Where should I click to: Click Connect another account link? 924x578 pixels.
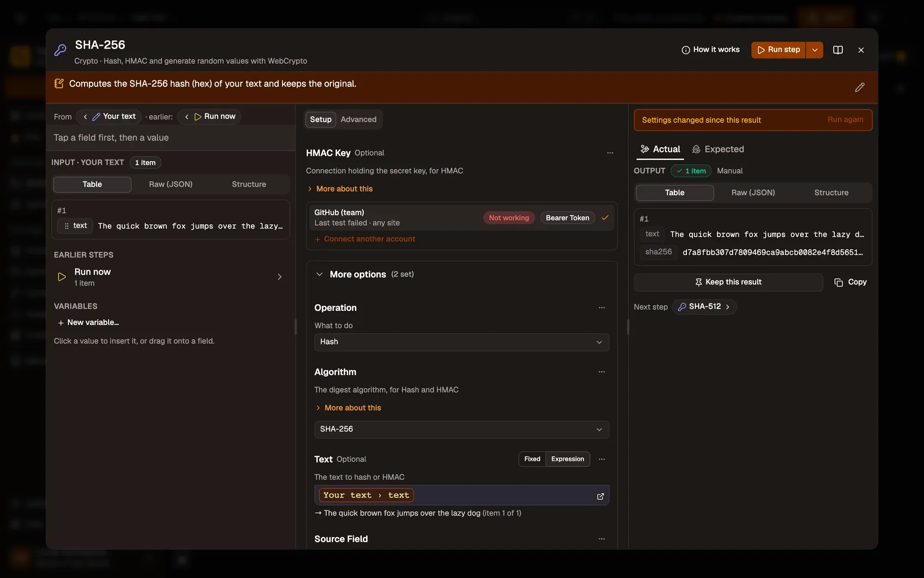click(x=365, y=239)
